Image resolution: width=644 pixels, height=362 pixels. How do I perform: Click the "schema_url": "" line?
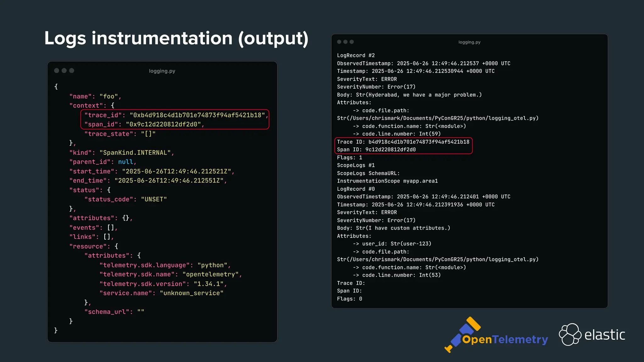click(114, 312)
